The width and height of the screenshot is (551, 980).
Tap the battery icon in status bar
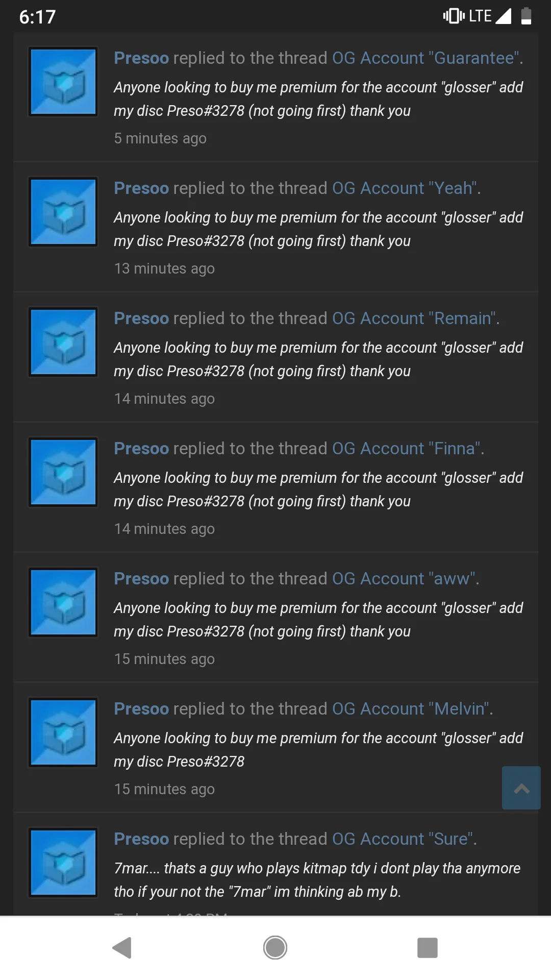526,16
